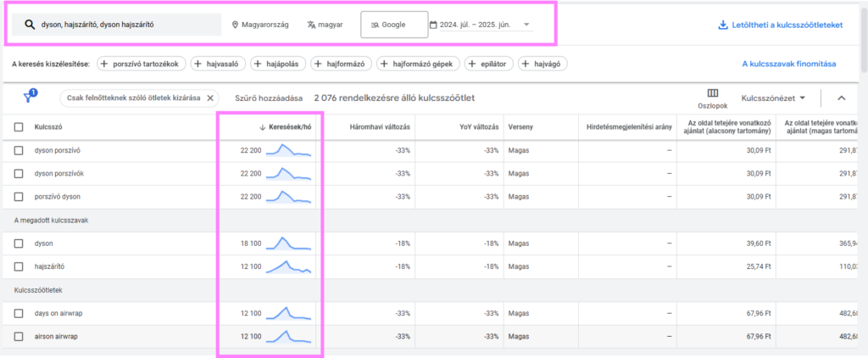Click the 'hajszárító' trend sparkline
Viewport: 868px width, 358px height.
[288, 266]
